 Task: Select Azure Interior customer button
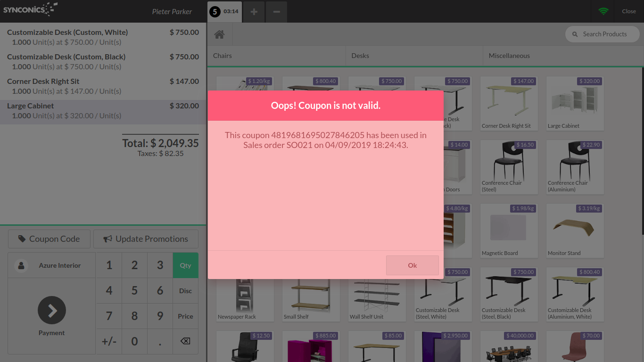coord(52,265)
